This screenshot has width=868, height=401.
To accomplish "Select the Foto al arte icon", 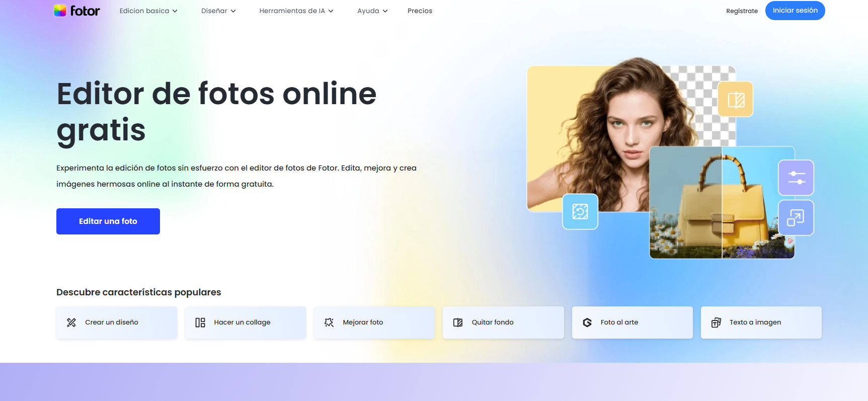I will point(587,323).
